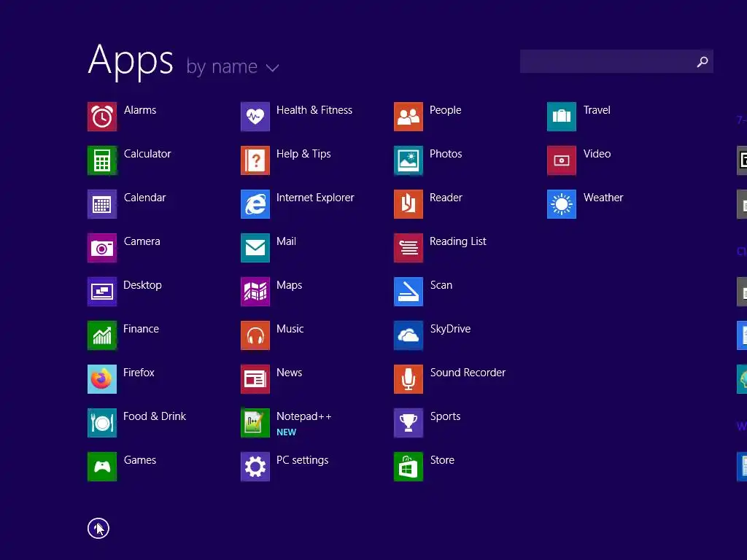747x560 pixels.
Task: Click the "Alarms" label text
Action: [x=140, y=110]
